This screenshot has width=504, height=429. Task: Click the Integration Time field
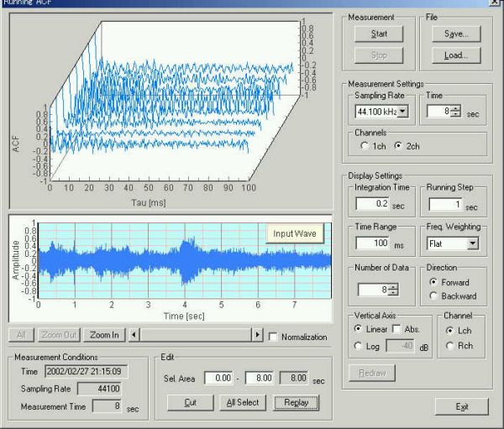coord(372,204)
